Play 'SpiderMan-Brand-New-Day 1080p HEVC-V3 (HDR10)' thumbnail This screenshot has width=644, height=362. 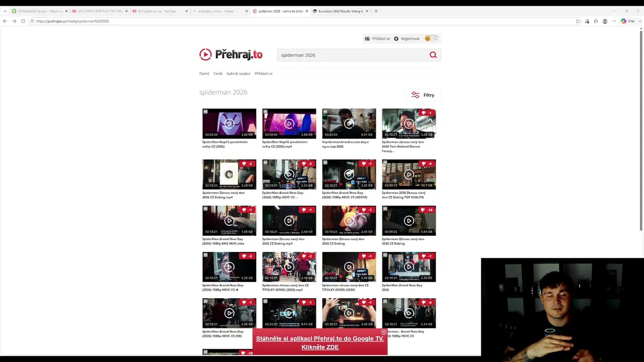click(349, 174)
